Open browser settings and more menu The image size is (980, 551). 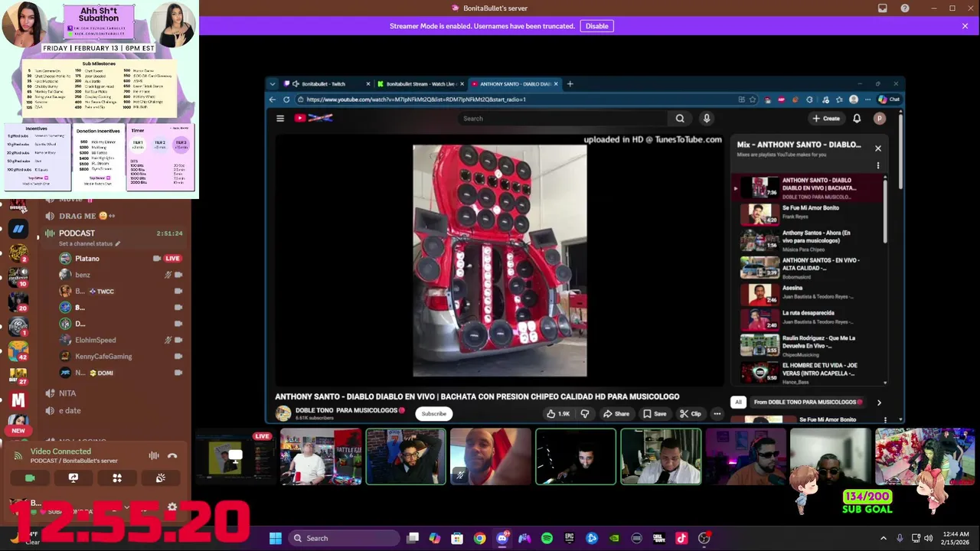coord(867,99)
